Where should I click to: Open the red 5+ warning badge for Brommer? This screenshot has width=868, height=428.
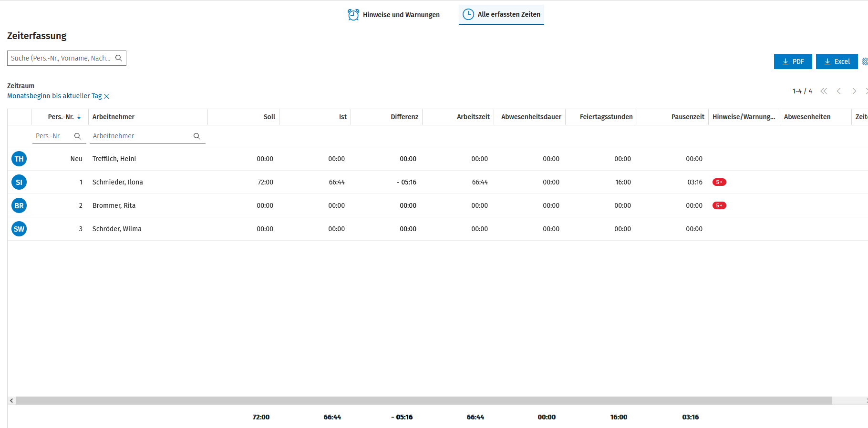click(719, 205)
